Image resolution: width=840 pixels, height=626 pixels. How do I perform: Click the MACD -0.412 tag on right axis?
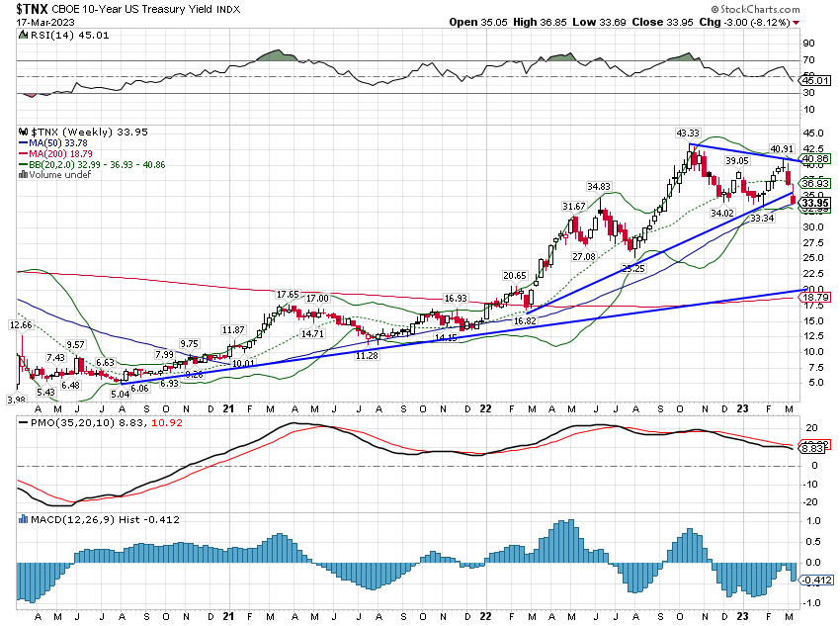(x=816, y=580)
